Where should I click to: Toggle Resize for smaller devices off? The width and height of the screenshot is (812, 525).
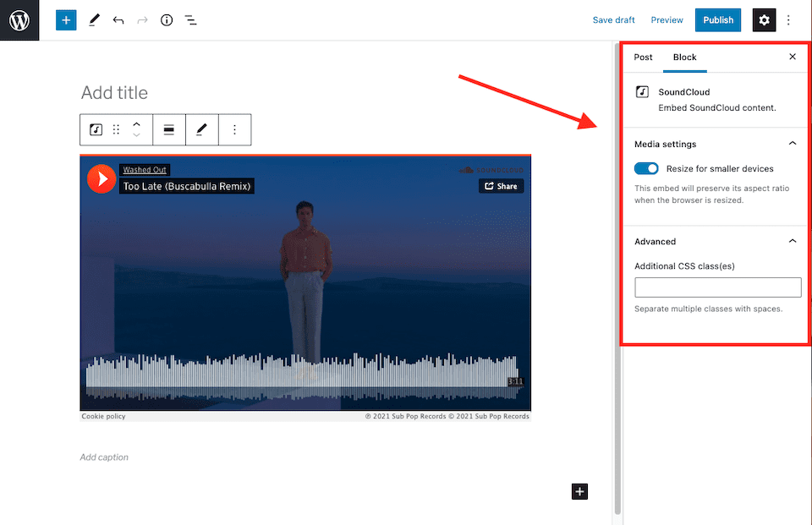pos(646,168)
